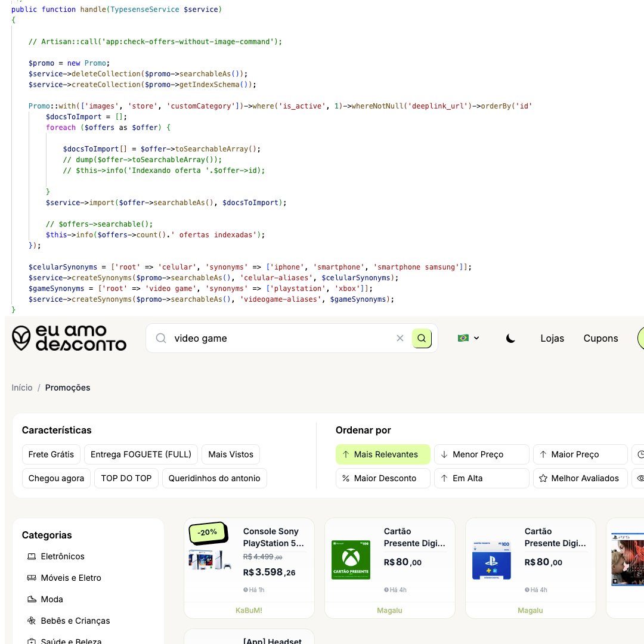Sort by Maior Preço
The image size is (644, 644).
tap(580, 454)
